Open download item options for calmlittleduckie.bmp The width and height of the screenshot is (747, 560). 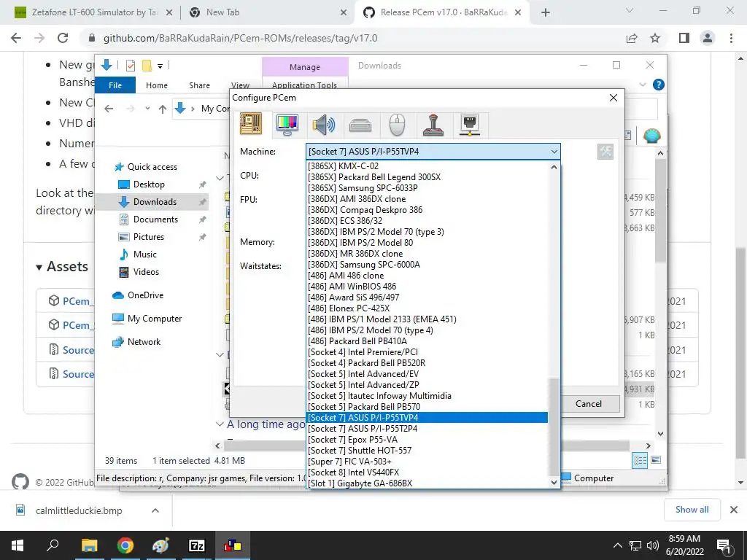pyautogui.click(x=155, y=510)
